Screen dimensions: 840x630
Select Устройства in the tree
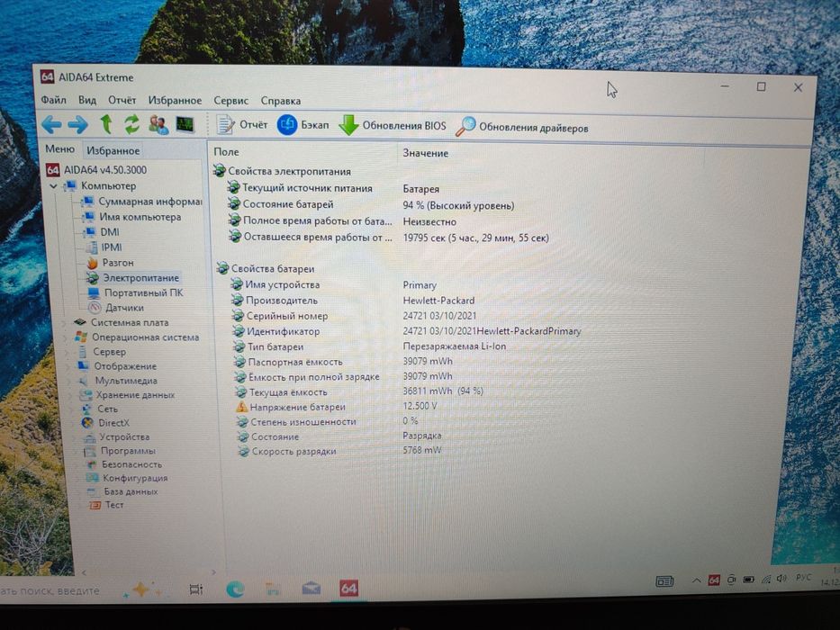point(116,436)
